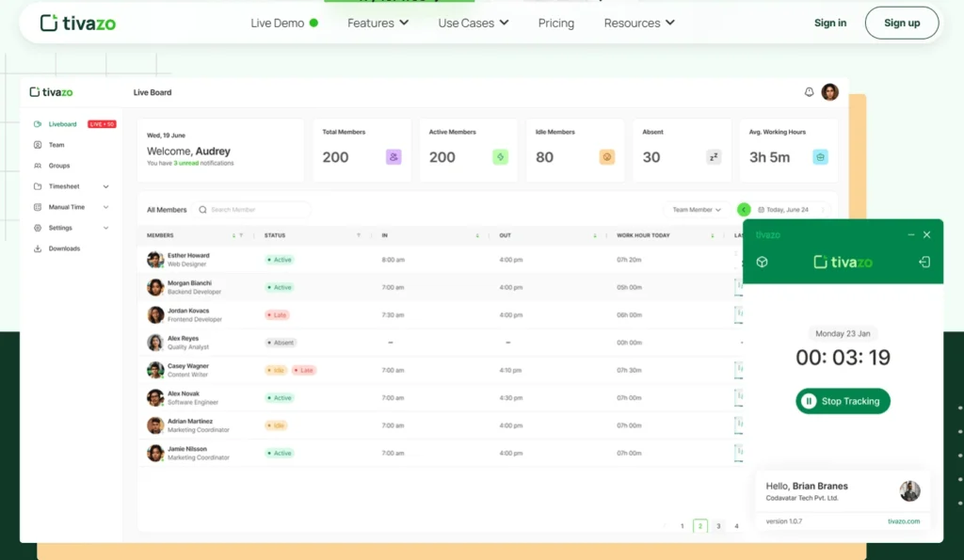Click the 3 unread notifications link
Viewport: 964px width, 560px height.
pyautogui.click(x=185, y=164)
